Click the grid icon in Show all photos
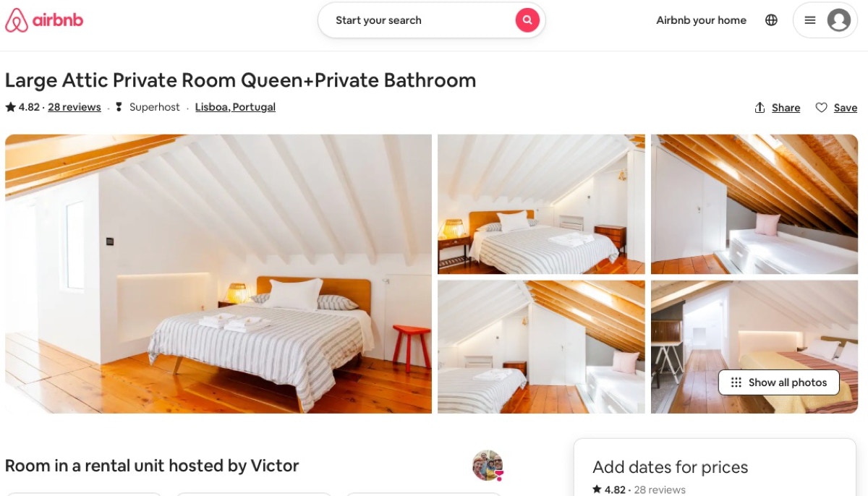This screenshot has height=496, width=868. 736,382
